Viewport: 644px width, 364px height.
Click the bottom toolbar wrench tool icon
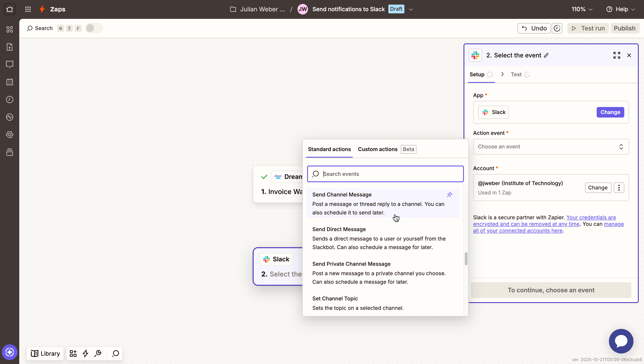pyautogui.click(x=98, y=353)
